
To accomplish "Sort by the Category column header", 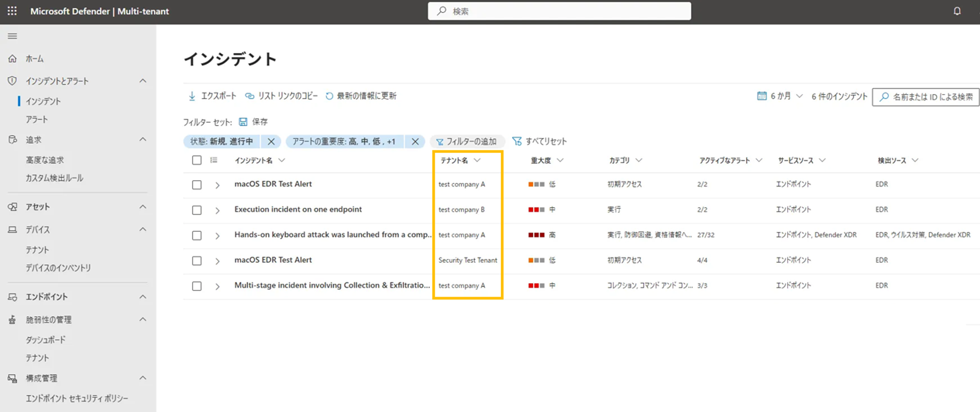I will [x=625, y=160].
